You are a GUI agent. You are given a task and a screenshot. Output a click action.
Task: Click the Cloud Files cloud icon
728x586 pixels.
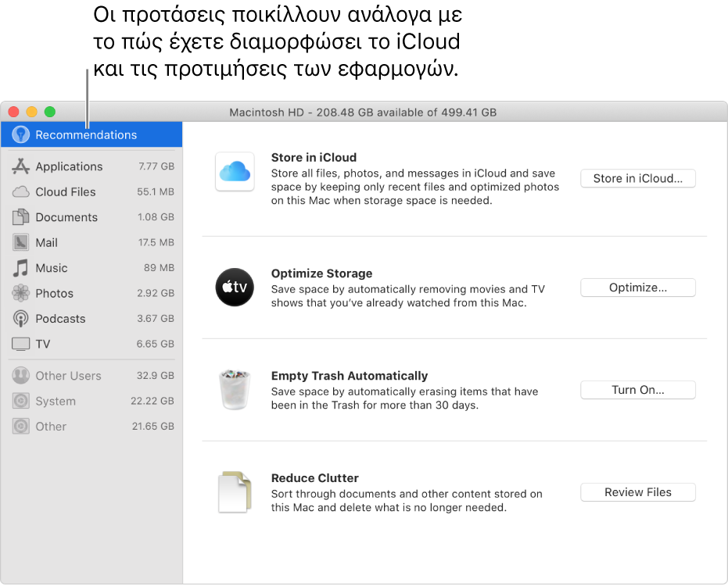(x=20, y=191)
